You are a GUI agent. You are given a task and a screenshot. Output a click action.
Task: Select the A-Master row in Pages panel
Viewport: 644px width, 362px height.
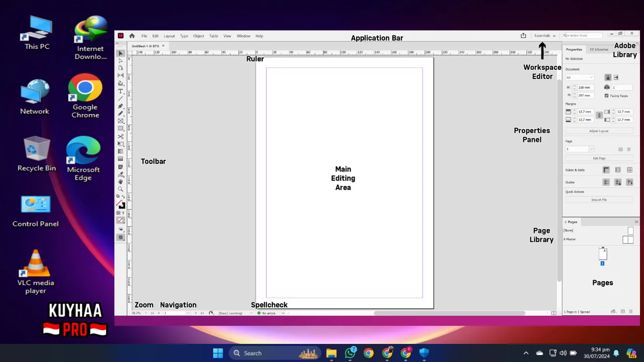click(x=598, y=239)
